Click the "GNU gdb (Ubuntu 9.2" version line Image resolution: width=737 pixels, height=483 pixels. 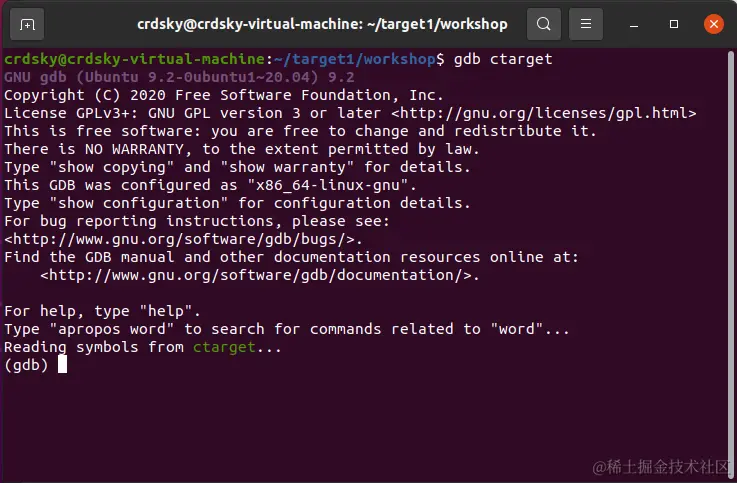pyautogui.click(x=179, y=77)
